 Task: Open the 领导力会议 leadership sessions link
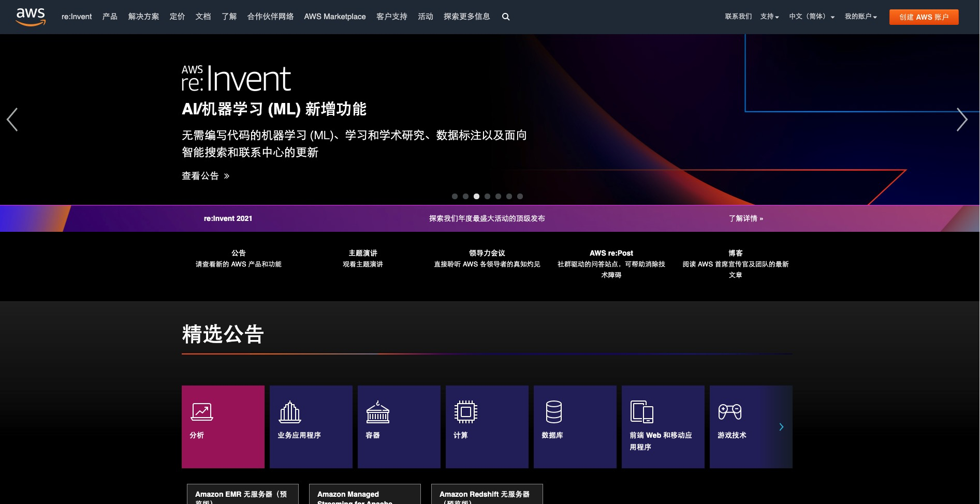point(487,253)
